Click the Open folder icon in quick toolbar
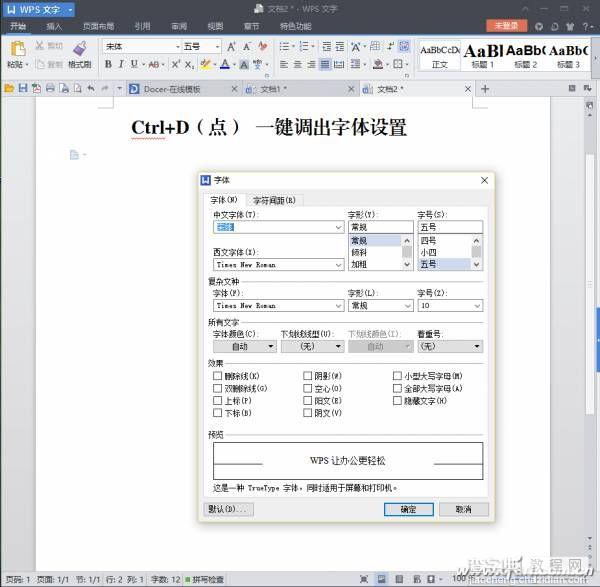Viewport: 600px width, 587px height. 9,89
